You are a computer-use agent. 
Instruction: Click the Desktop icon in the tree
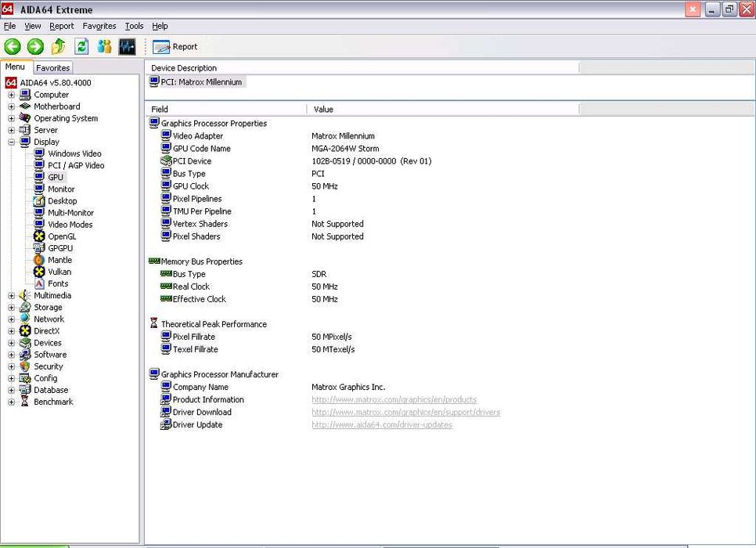(x=39, y=200)
